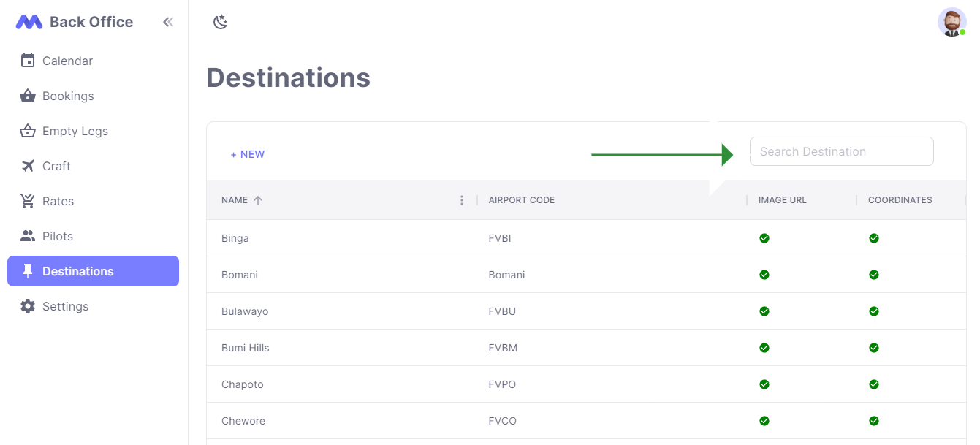
Task: Click the coordinates checkmark for Bomani
Action: click(x=874, y=275)
